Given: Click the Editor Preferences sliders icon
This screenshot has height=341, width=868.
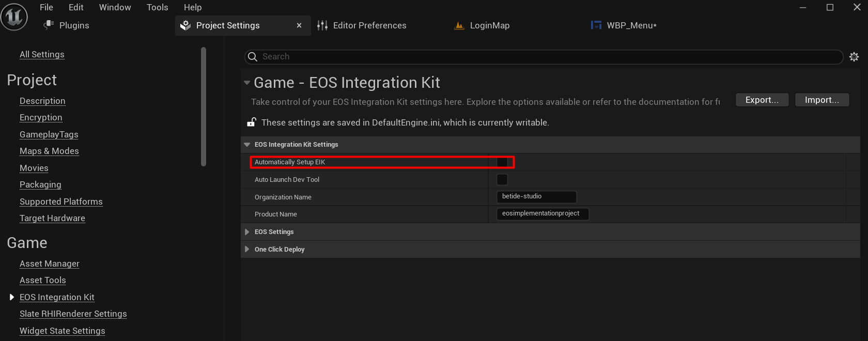Looking at the screenshot, I should (x=322, y=25).
